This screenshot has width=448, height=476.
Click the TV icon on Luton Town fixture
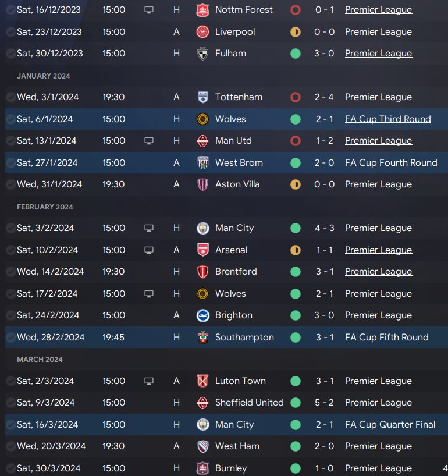149,381
